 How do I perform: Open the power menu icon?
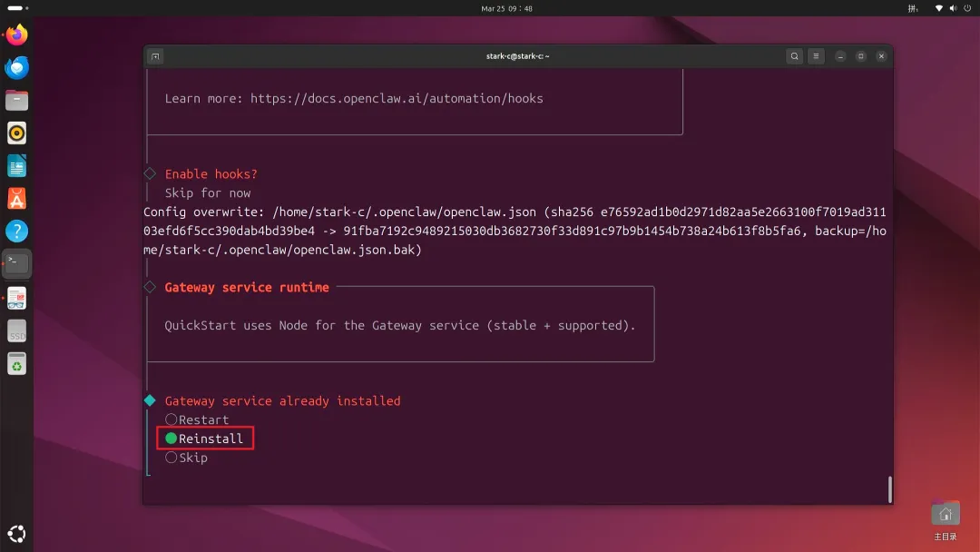[x=967, y=8]
